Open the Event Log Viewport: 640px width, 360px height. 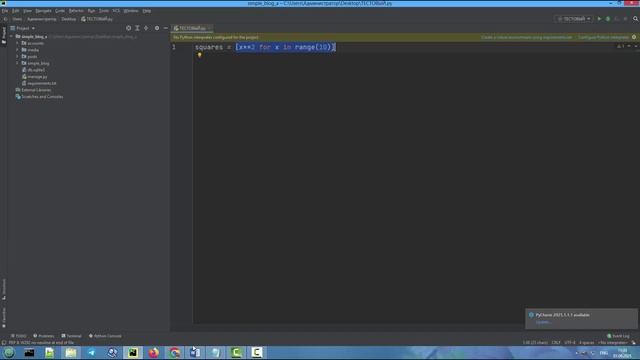coord(618,336)
